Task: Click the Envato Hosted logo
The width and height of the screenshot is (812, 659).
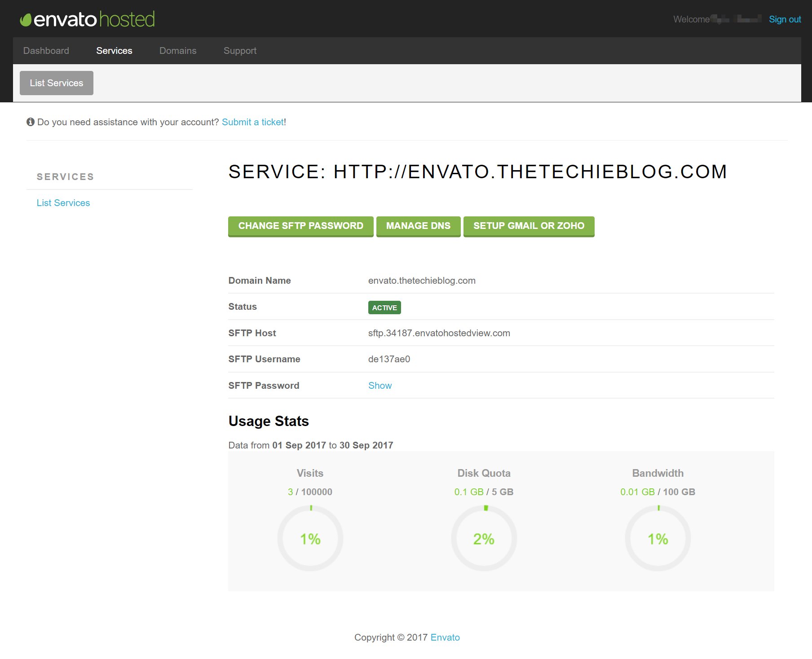Action: pyautogui.click(x=88, y=19)
